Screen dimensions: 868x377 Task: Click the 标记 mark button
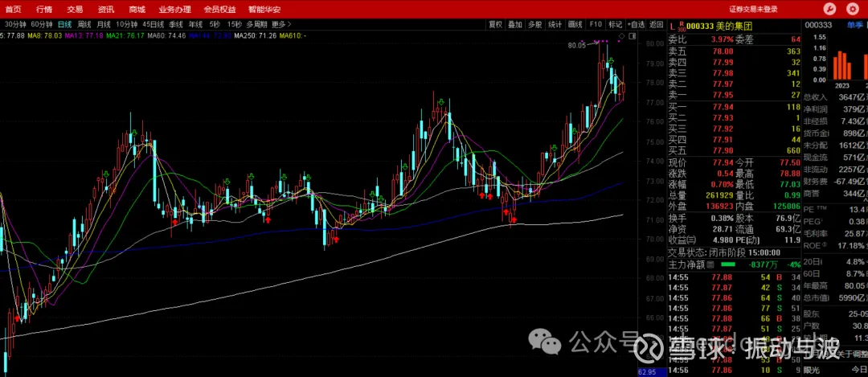616,24
